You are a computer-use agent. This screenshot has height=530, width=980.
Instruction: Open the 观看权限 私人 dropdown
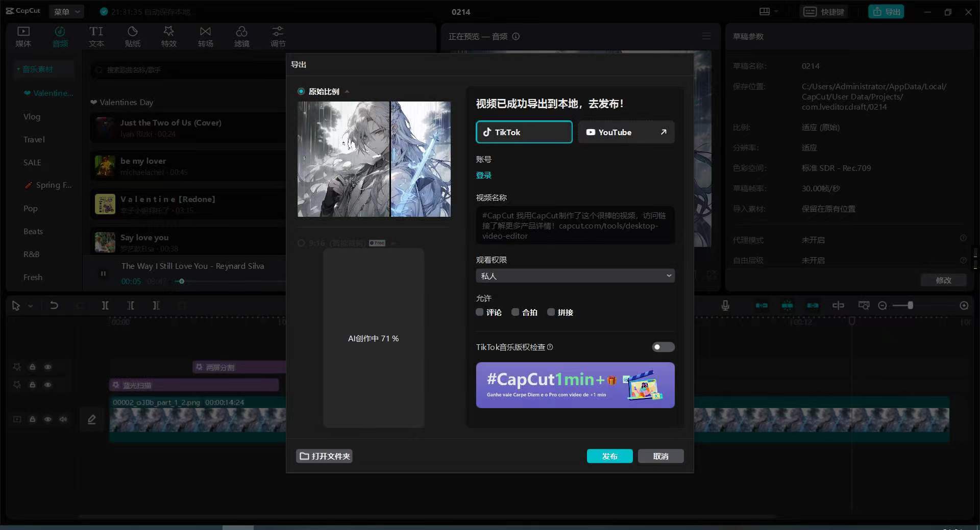tap(575, 276)
